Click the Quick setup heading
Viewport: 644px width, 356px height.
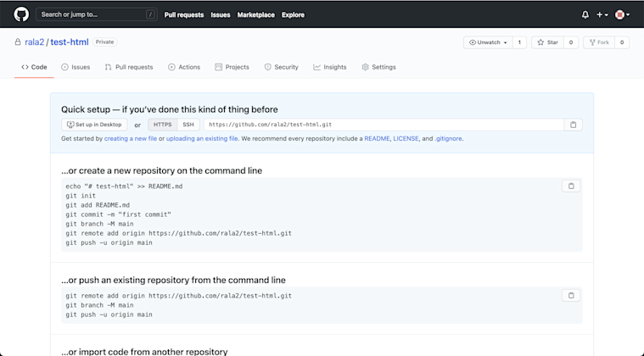click(170, 109)
